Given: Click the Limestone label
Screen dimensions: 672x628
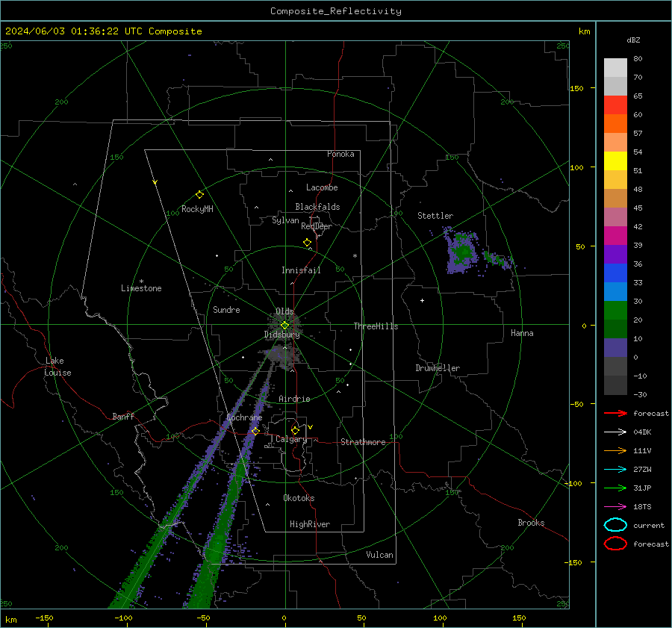Looking at the screenshot, I should point(141,288).
